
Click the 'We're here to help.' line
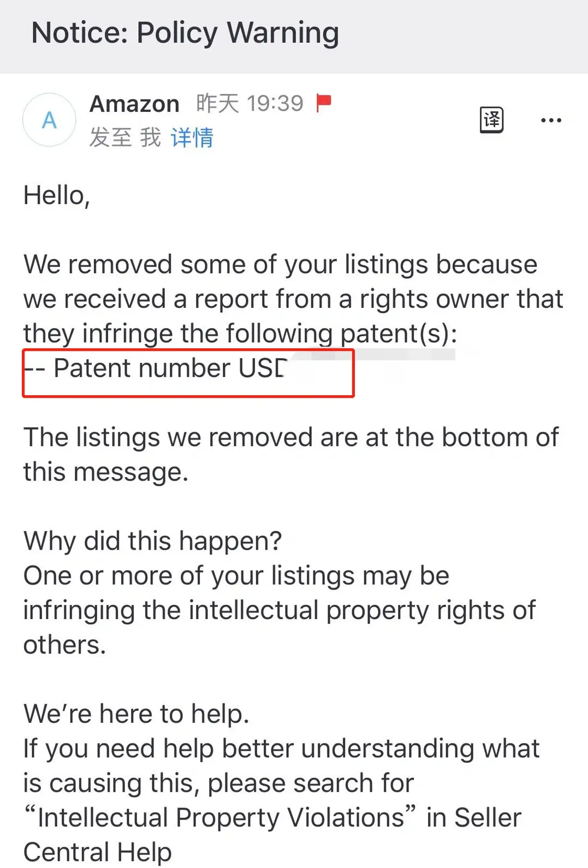(x=136, y=714)
